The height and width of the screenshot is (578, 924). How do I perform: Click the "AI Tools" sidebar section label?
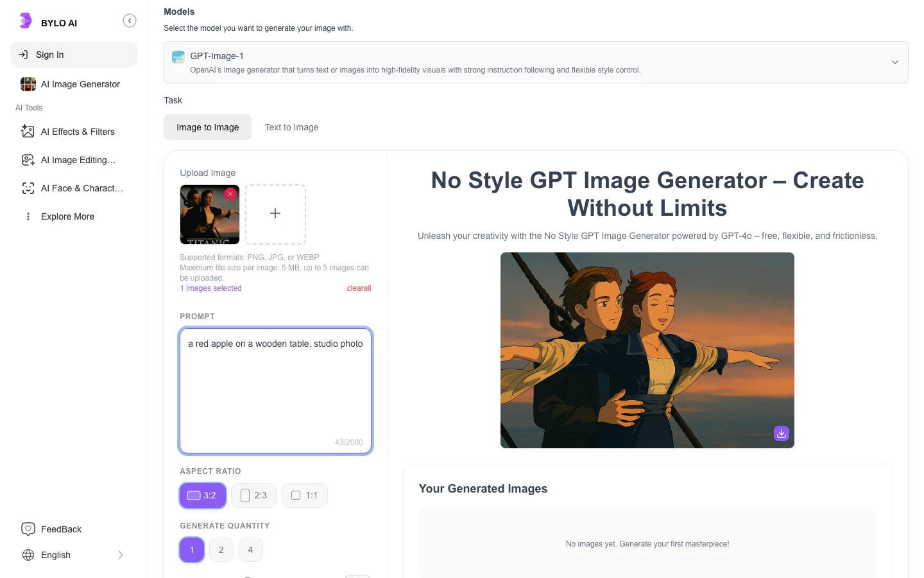click(29, 108)
